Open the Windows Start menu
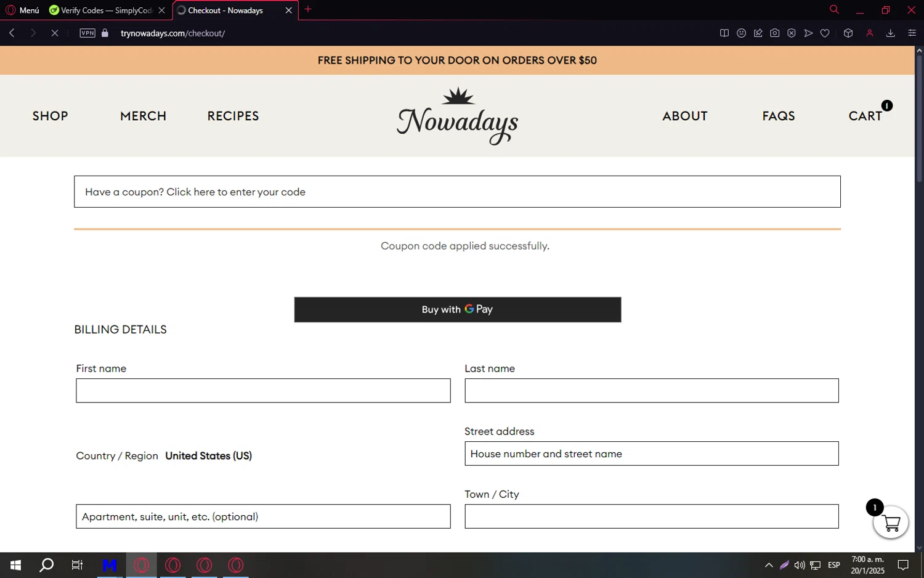 (15, 565)
